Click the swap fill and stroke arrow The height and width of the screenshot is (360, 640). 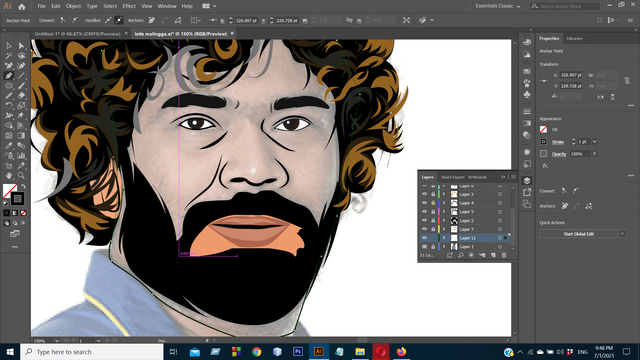point(23,187)
